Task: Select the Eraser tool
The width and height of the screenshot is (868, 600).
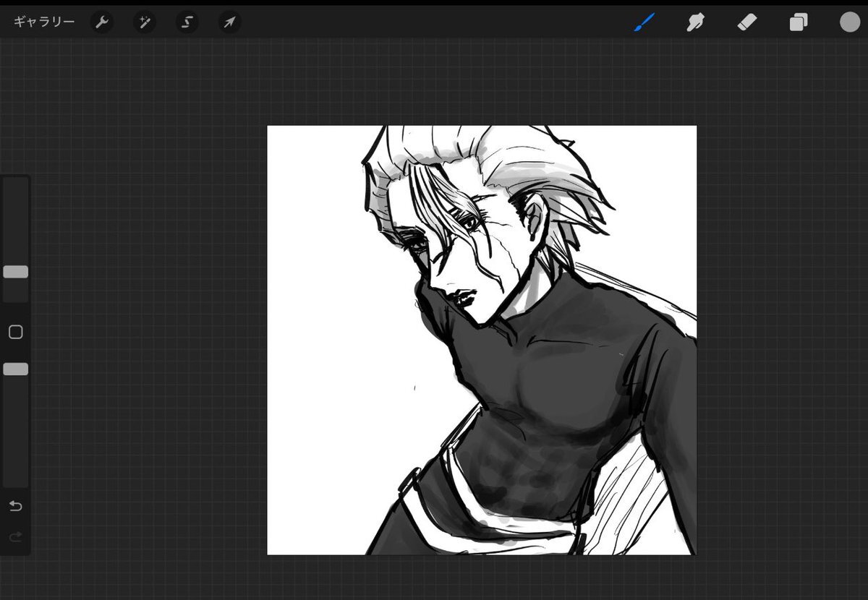Action: coord(746,22)
